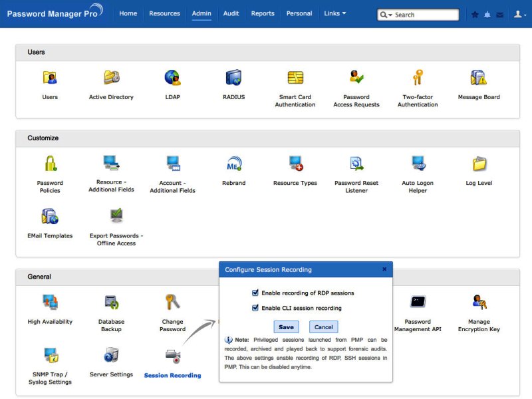Click the favorites star icon in header
Screen dimensions: 532x399
click(475, 15)
